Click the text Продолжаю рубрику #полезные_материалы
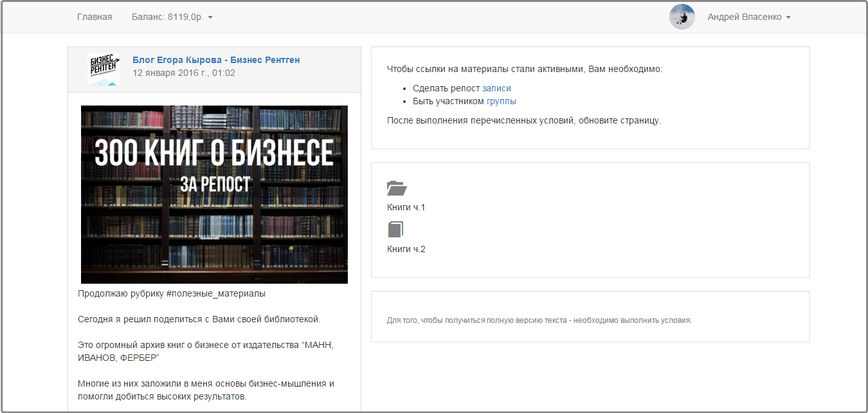Viewport: 868px width, 413px height. (x=172, y=293)
